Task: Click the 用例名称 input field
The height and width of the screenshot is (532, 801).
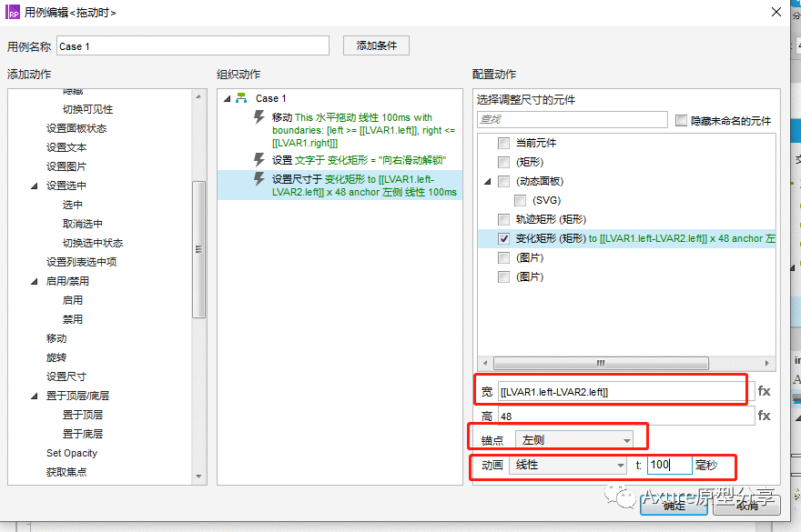Action: 193,46
